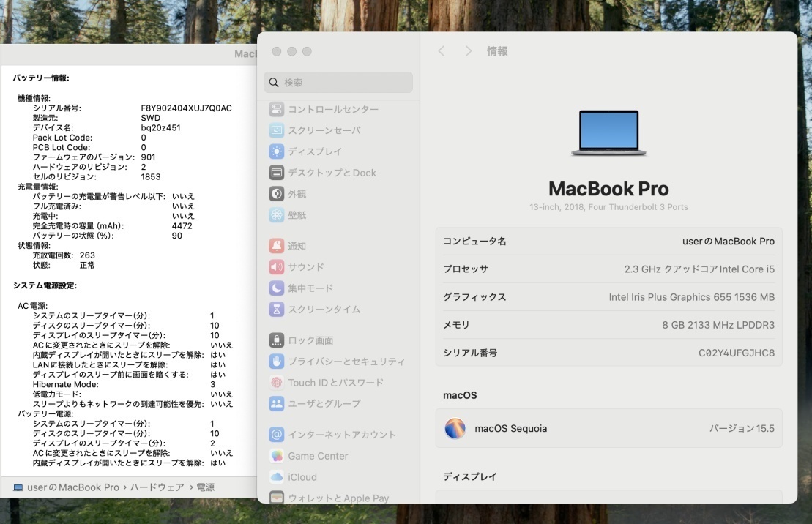This screenshot has height=524, width=812.
Task: Open Game Center sidebar icon
Action: (277, 456)
